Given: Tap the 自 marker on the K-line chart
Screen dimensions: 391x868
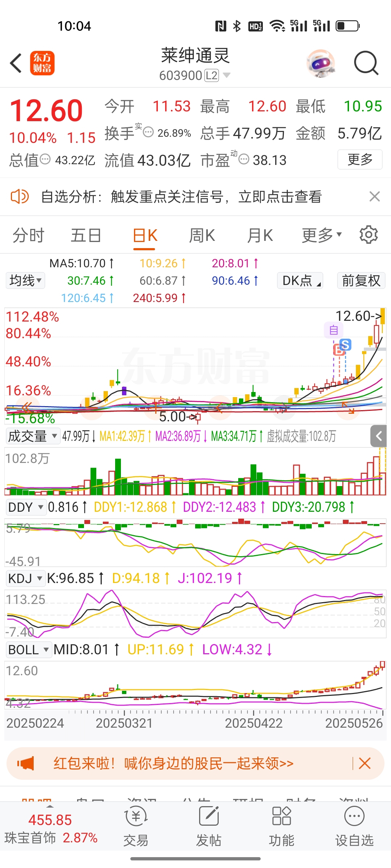Looking at the screenshot, I should [x=333, y=330].
